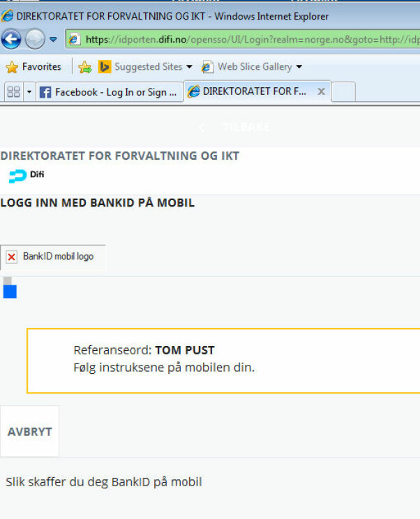Viewport: 420px width, 519px height.
Task: Close the DIREKTORATET FOR F... tab
Action: tap(321, 91)
